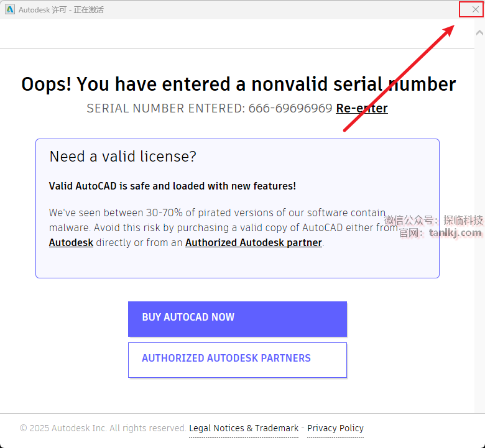The width and height of the screenshot is (485, 448).
Task: Click the window title text in title bar
Action: [61, 10]
